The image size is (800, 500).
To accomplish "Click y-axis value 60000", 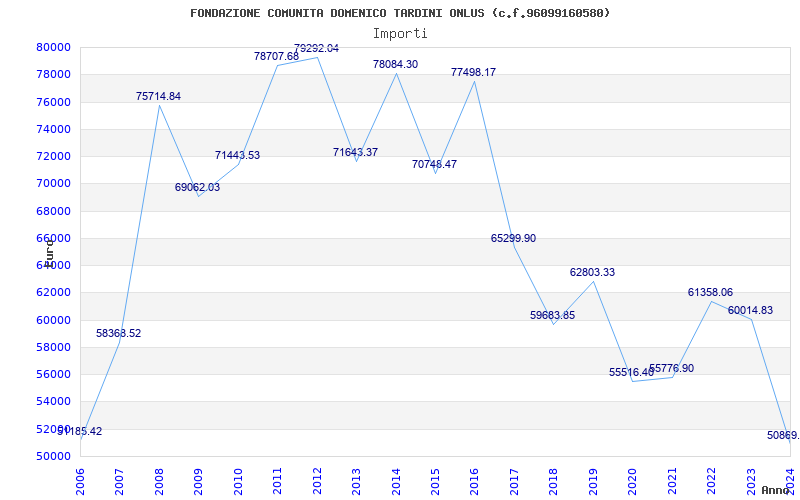I will coord(53,320).
